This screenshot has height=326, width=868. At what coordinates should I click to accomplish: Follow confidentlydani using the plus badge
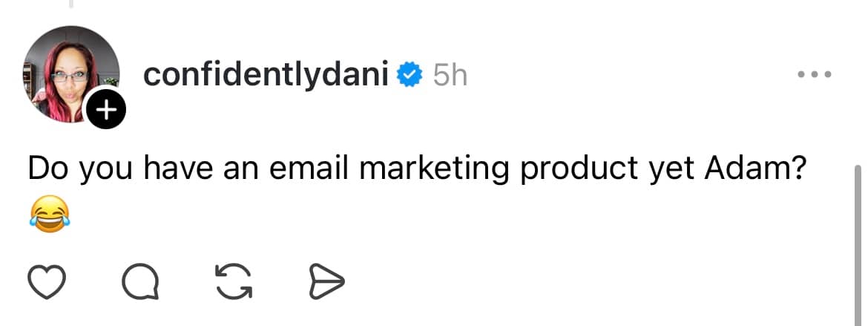tap(108, 111)
